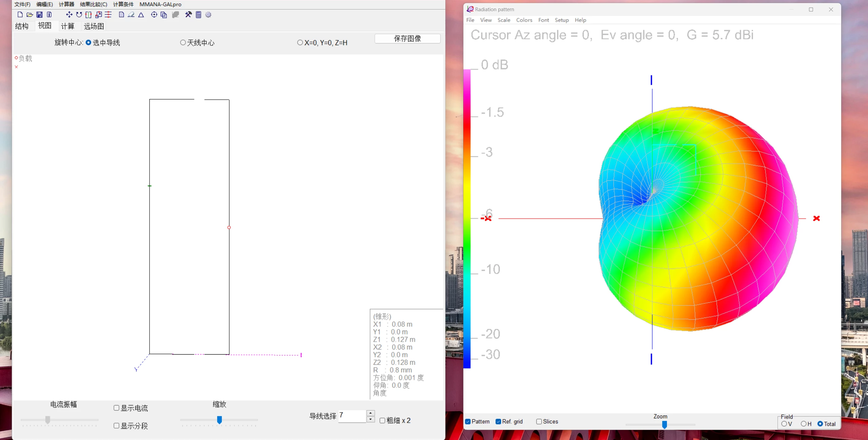Click the eraser toolbar icon
The width and height of the screenshot is (868, 440).
[131, 15]
